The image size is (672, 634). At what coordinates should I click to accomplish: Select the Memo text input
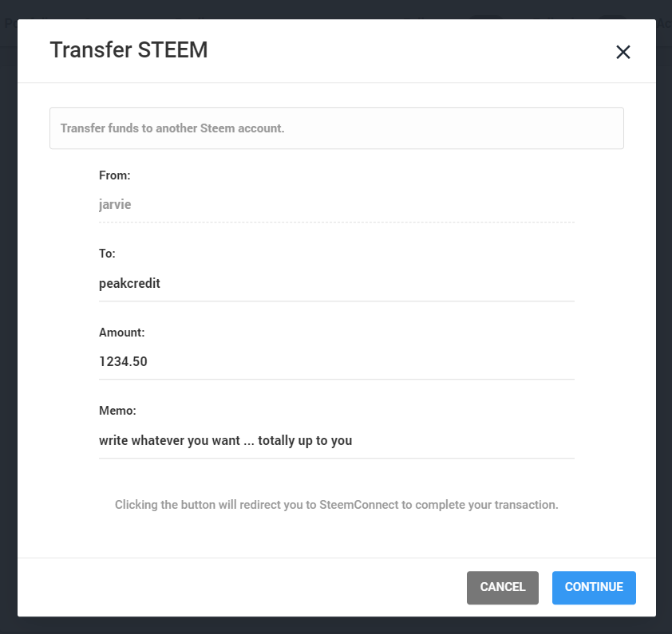336,440
